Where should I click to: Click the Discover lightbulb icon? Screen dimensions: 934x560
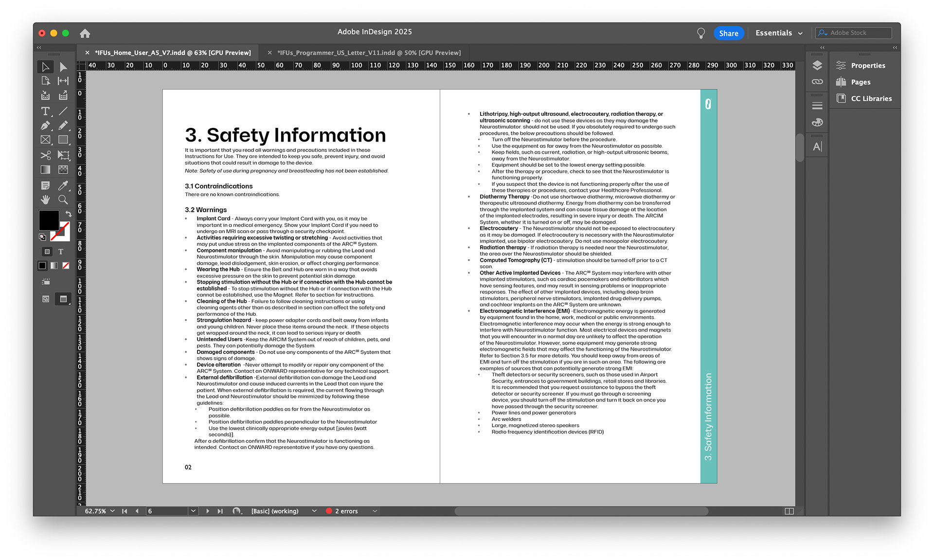[701, 33]
